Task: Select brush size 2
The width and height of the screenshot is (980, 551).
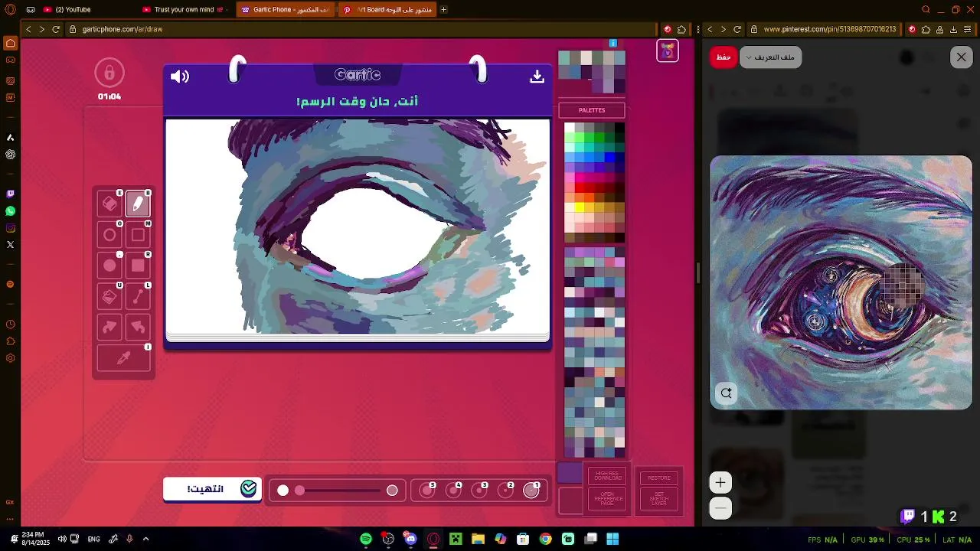Action: click(x=505, y=491)
